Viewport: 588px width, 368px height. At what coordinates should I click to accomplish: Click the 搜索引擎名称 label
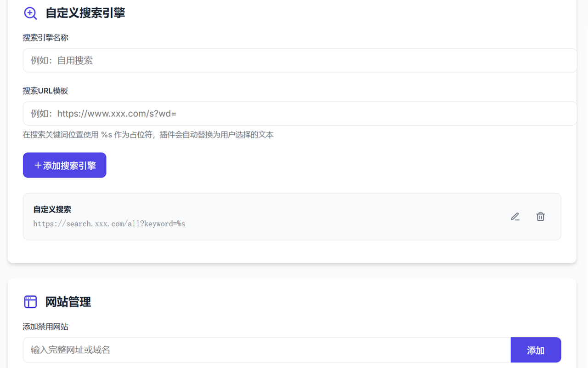(x=45, y=38)
